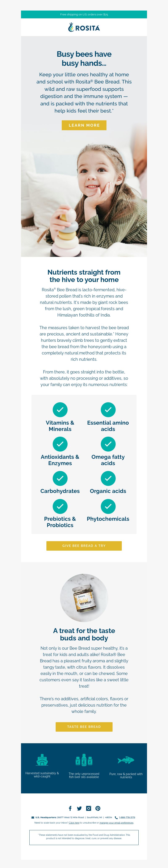168x868 pixels.
Task: Click the Rosita logo in the header
Action: click(84, 27)
